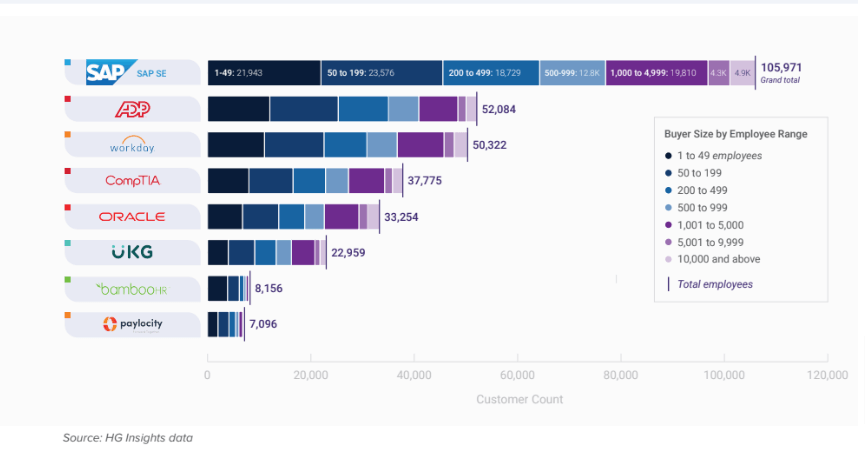This screenshot has height=449, width=865.
Task: Select SAP's '1,000 to 4,999: 19,810' segment
Action: pos(656,73)
